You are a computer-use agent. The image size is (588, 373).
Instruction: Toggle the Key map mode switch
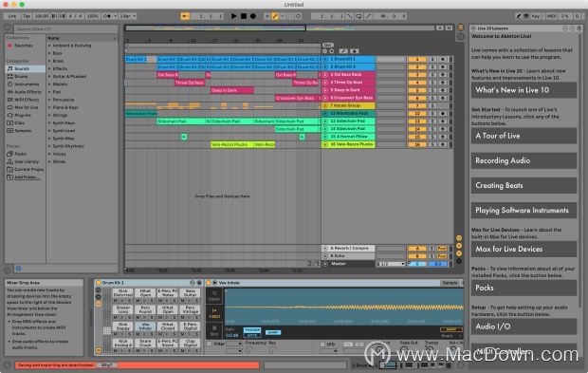click(x=536, y=16)
